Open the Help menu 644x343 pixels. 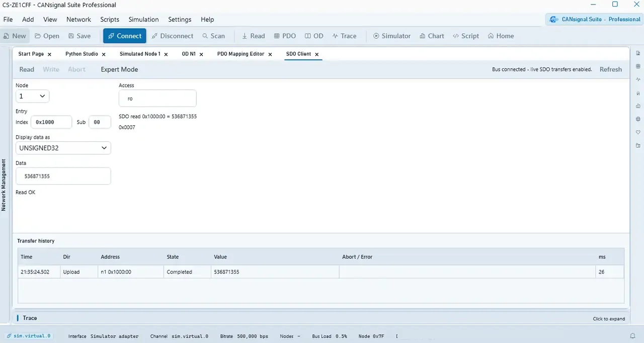(207, 20)
